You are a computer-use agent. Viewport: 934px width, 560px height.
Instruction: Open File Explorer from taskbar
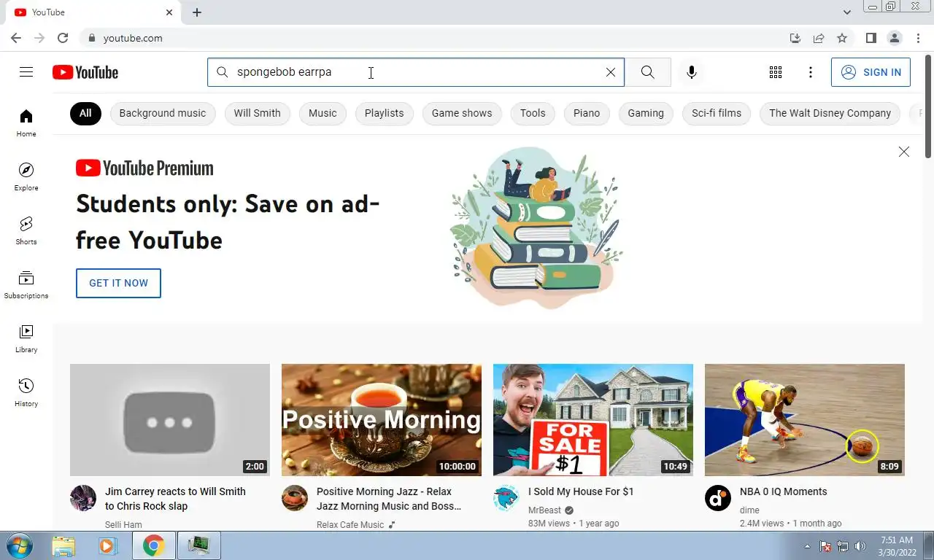pos(63,545)
